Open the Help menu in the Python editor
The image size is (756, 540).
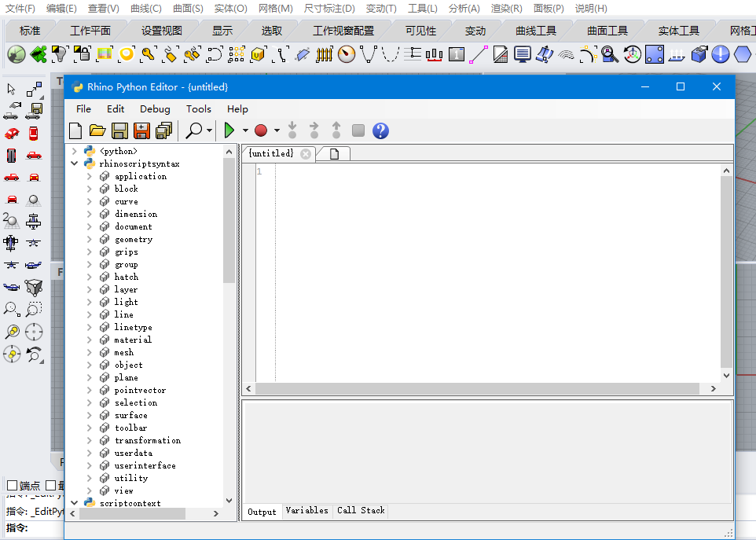coord(237,109)
